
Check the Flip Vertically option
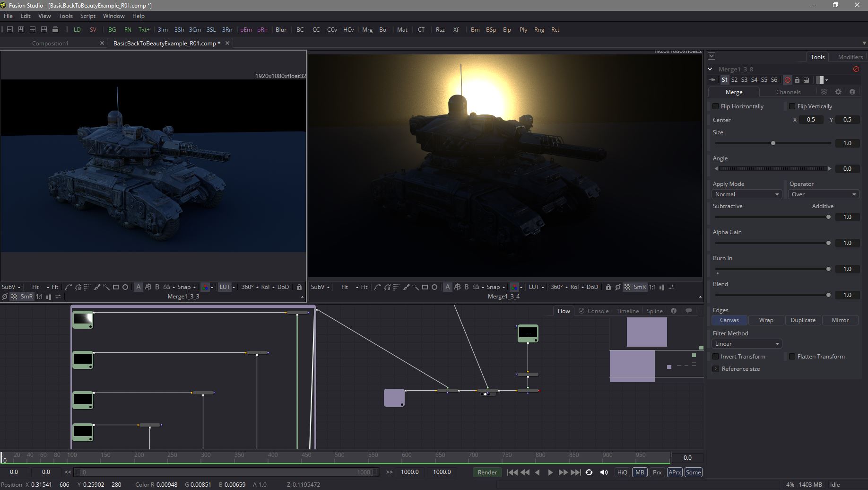[x=792, y=106]
